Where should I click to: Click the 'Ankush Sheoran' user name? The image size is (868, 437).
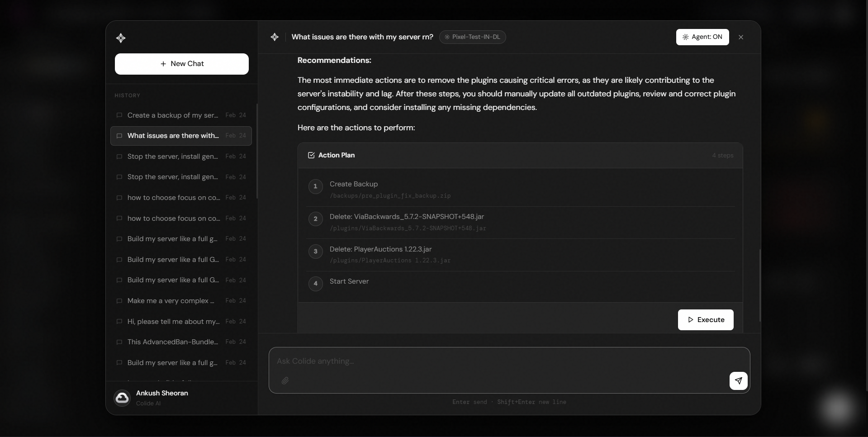pos(162,393)
